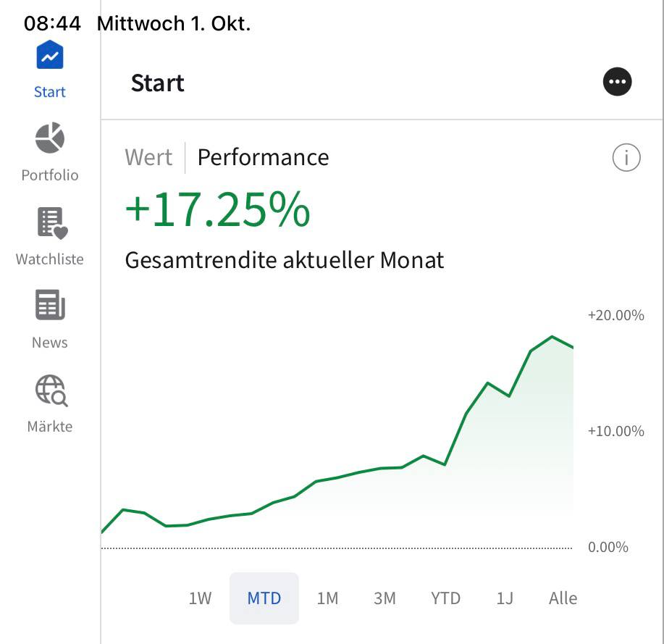Image resolution: width=664 pixels, height=644 pixels.
Task: Tap the Märkte label in sidebar
Action: (50, 426)
